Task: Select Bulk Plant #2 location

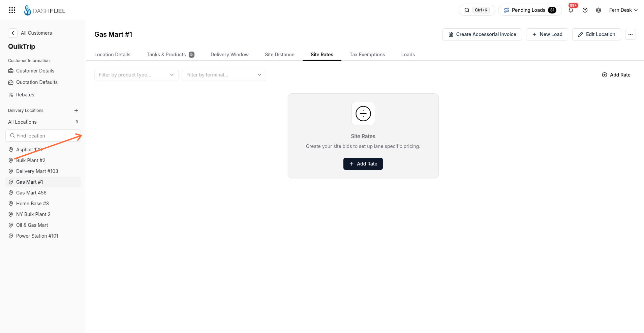Action: pos(43,160)
